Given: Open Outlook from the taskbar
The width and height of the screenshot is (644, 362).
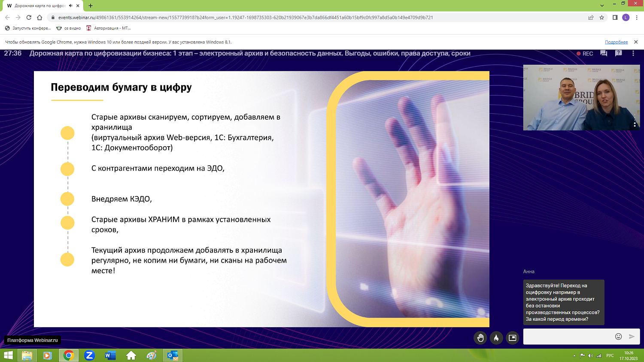Looking at the screenshot, I should [x=173, y=355].
